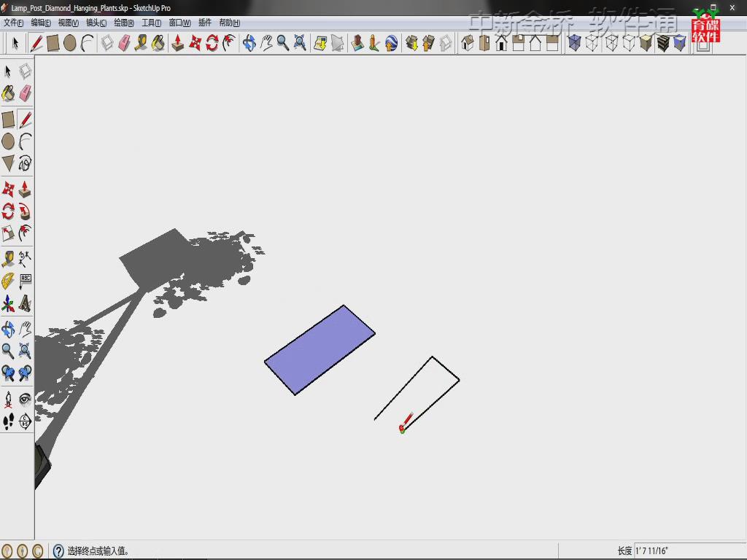Switch to the Iso view
This screenshot has height=560, width=747.
(468, 43)
